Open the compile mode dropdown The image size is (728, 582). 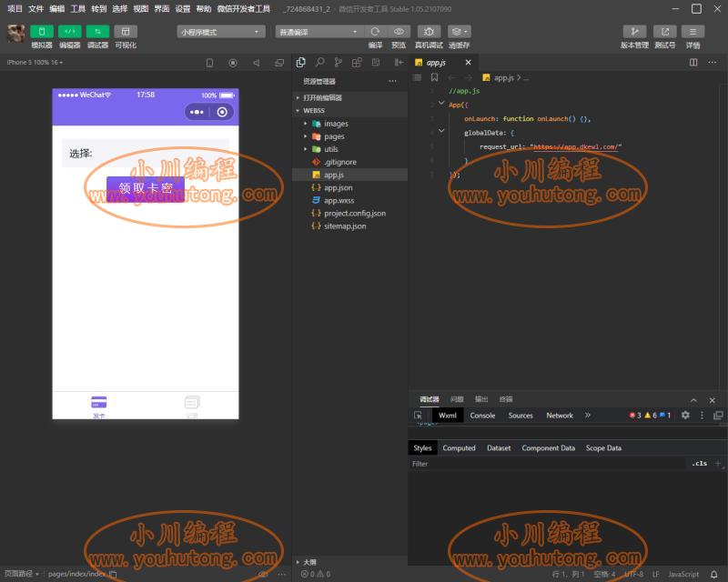tap(318, 32)
